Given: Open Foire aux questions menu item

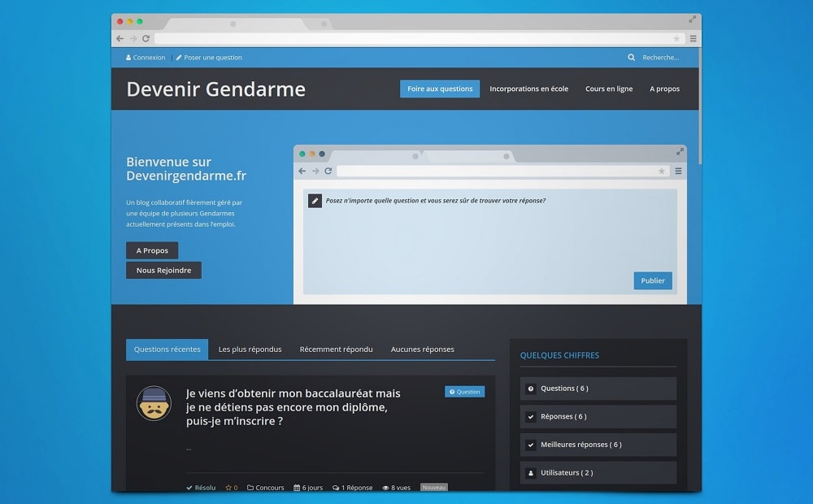Looking at the screenshot, I should 440,89.
